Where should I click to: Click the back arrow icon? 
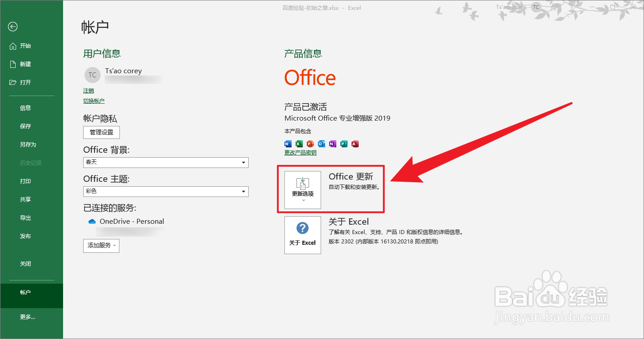pyautogui.click(x=13, y=27)
